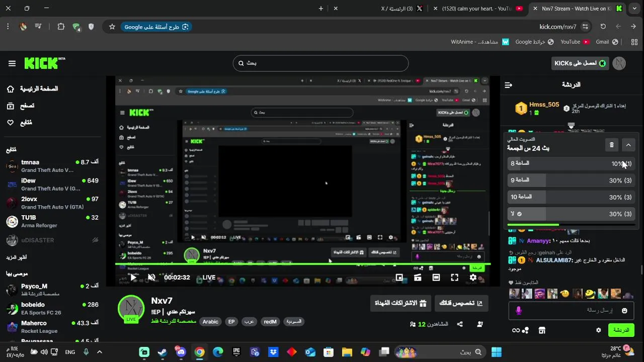Click the user follow icon beside share
Image resolution: width=644 pixels, height=362 pixels.
point(480,324)
